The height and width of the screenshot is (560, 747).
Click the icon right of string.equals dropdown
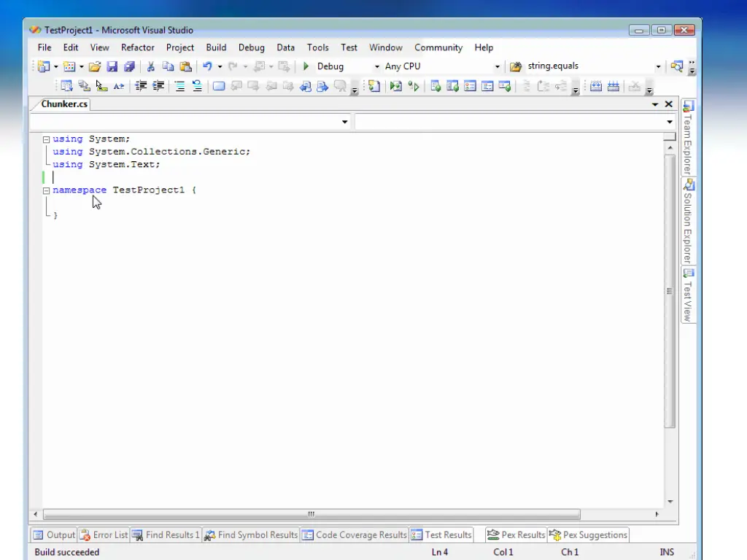[677, 66]
